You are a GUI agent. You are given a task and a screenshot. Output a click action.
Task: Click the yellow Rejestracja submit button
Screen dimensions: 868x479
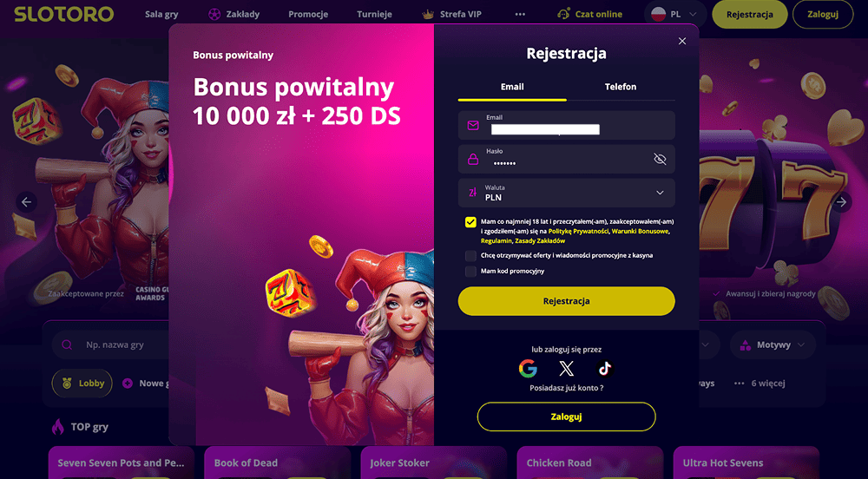pos(566,301)
